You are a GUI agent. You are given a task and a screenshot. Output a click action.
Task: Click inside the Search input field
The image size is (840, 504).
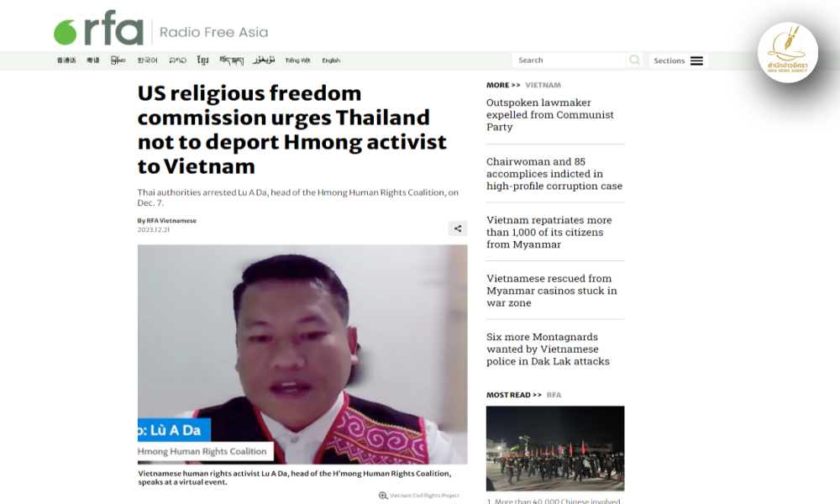(569, 60)
